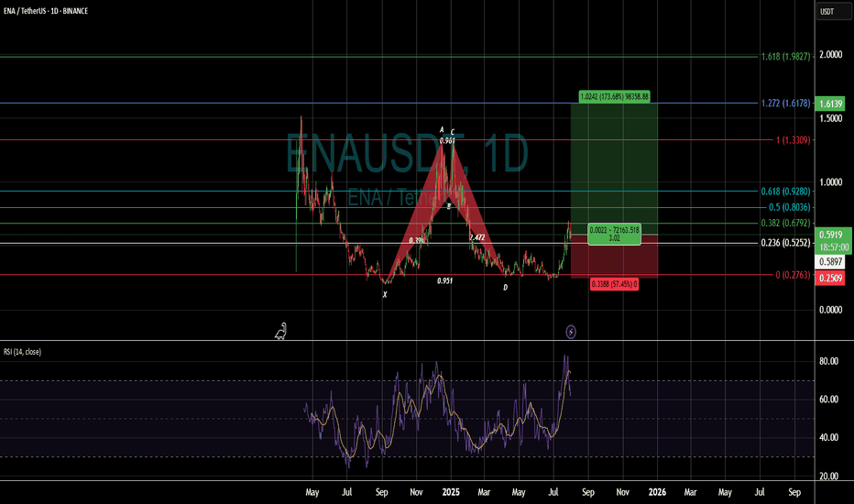Click the 0.236 (0.5252) Fibonacci level label
This screenshot has width=854, height=504.
click(785, 243)
